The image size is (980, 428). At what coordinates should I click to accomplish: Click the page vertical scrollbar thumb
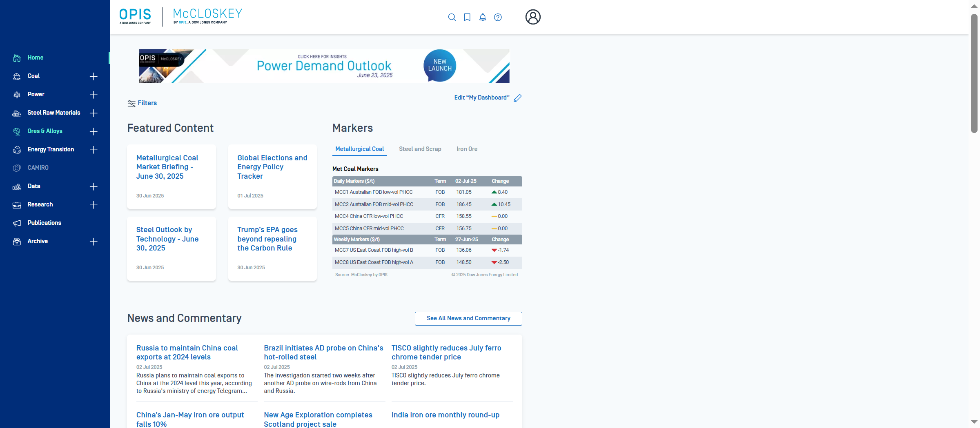pos(974,73)
